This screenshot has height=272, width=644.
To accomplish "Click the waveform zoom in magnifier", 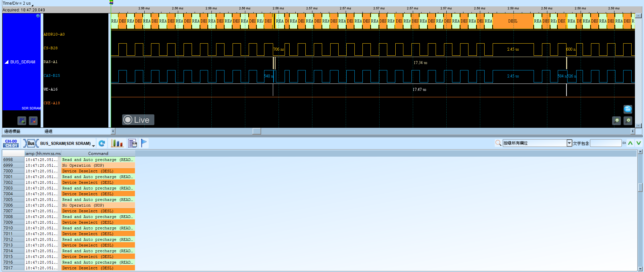I will (628, 120).
